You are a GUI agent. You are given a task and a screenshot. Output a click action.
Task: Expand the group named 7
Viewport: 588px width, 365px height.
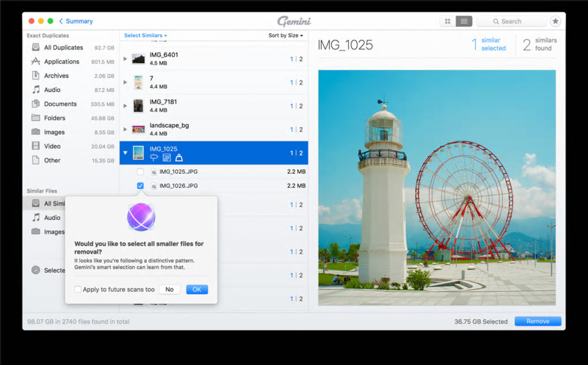(x=125, y=82)
